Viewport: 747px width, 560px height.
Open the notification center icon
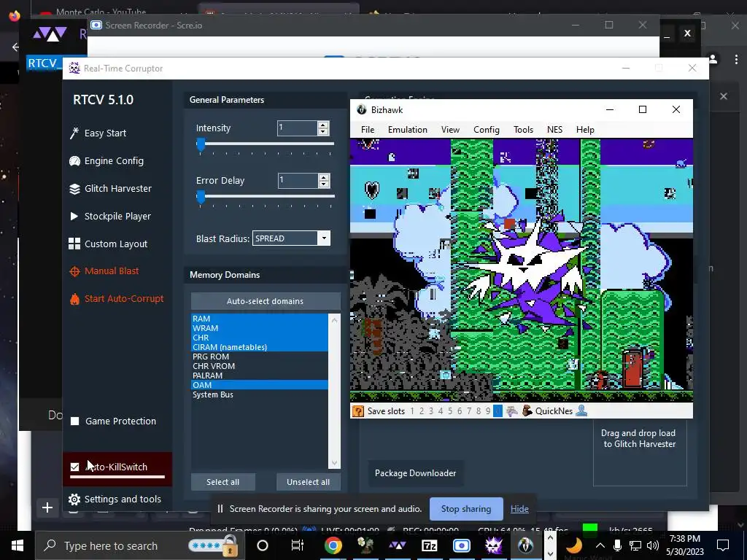coord(723,545)
